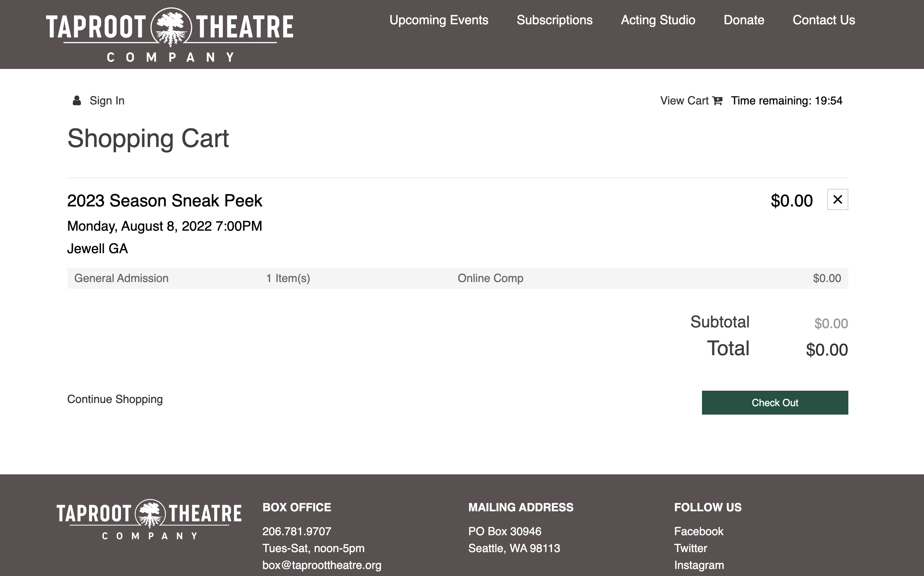
Task: Click the Total label
Action: [x=728, y=348]
